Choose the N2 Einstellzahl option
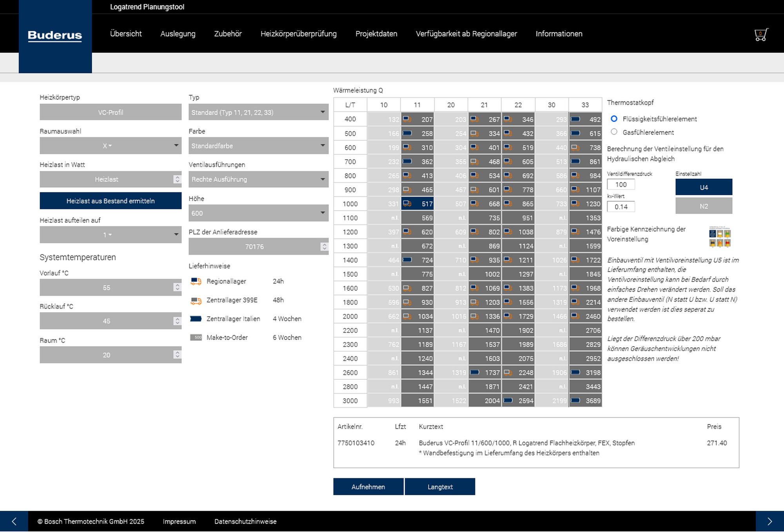 point(704,206)
